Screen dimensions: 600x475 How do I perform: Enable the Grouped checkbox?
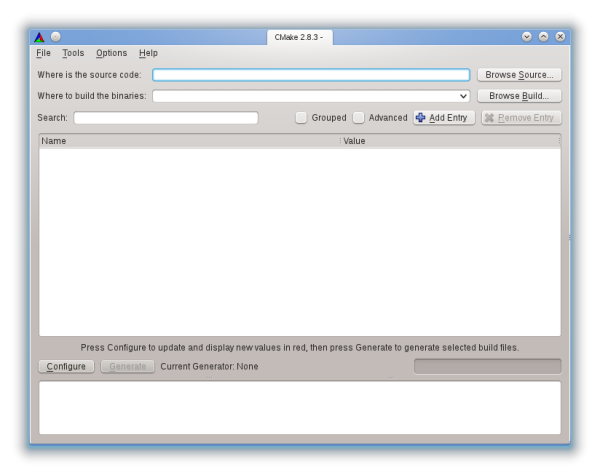point(301,118)
